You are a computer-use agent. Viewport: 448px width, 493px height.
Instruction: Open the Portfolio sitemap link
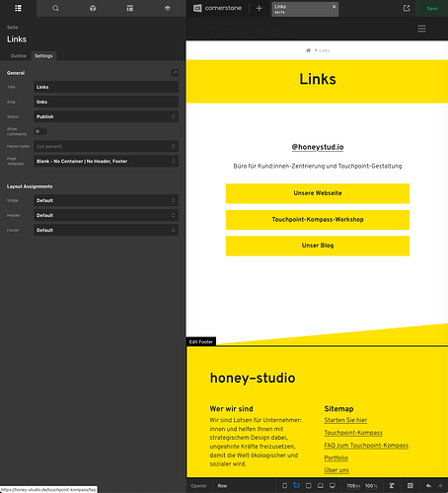click(x=336, y=458)
